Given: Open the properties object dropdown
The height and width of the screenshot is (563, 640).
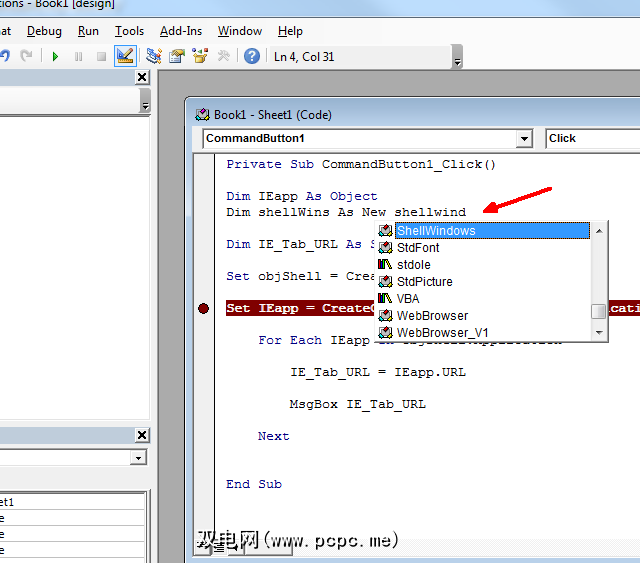Looking at the screenshot, I should pos(138,458).
